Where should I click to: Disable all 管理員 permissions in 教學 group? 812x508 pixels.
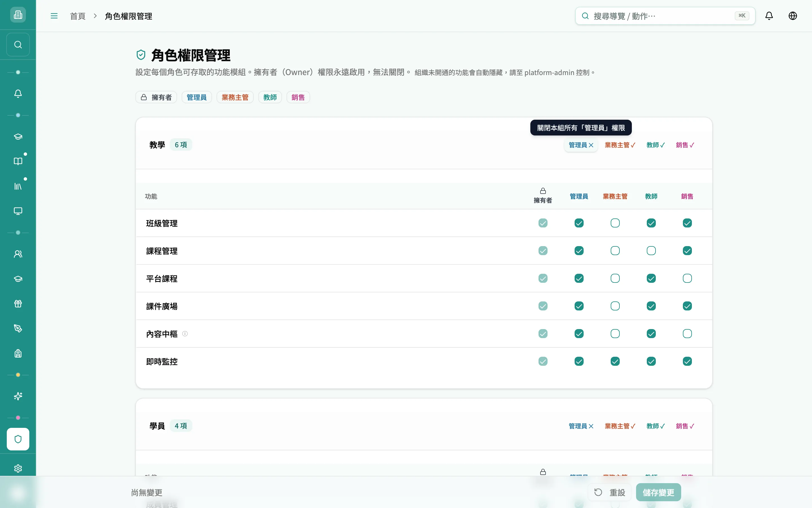pos(581,145)
